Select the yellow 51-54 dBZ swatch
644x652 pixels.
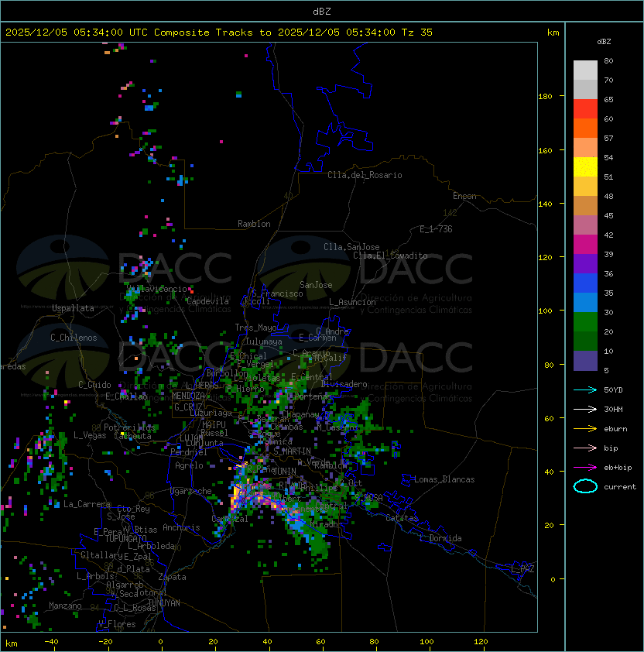(x=585, y=166)
